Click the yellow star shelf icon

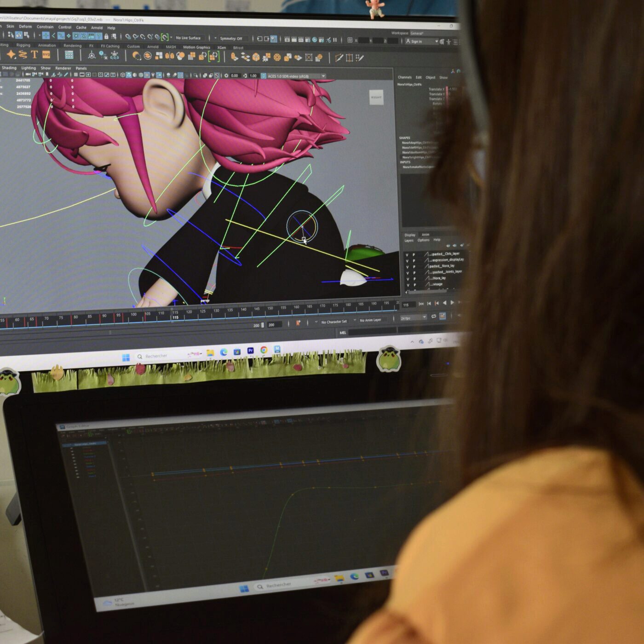click(11, 55)
